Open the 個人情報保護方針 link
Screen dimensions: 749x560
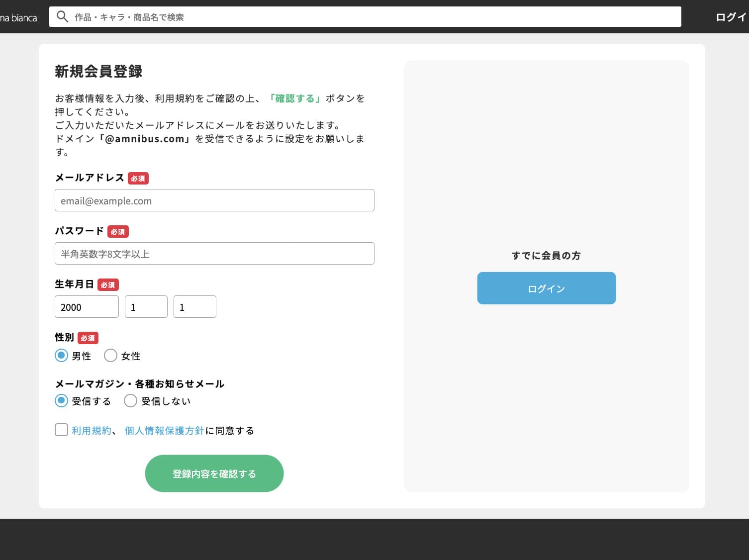click(164, 430)
